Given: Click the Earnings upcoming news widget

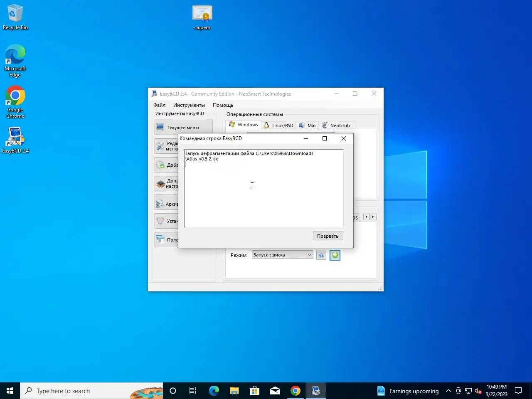Looking at the screenshot, I should coord(408,391).
